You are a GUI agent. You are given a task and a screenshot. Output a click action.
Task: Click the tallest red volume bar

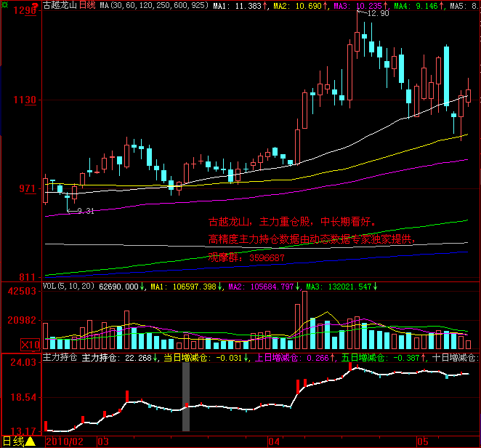[x=304, y=320]
